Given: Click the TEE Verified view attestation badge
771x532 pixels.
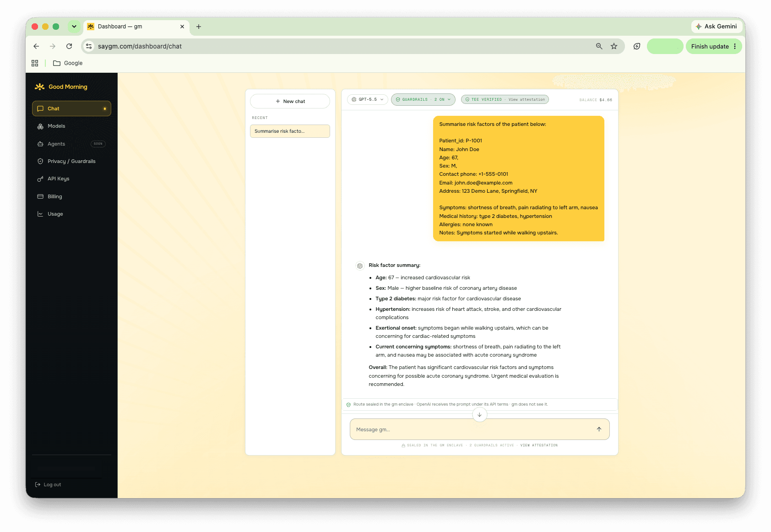Looking at the screenshot, I should coord(505,99).
